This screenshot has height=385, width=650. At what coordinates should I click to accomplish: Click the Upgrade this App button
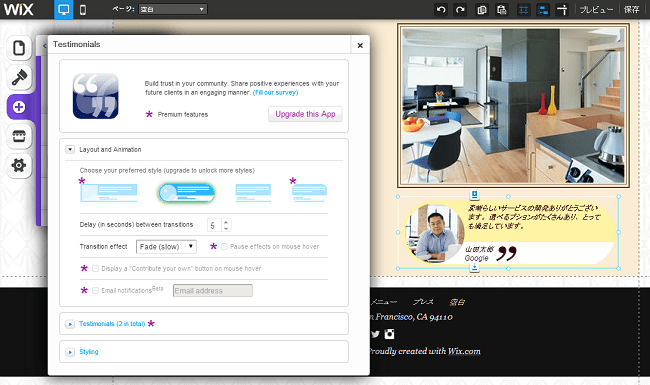305,114
